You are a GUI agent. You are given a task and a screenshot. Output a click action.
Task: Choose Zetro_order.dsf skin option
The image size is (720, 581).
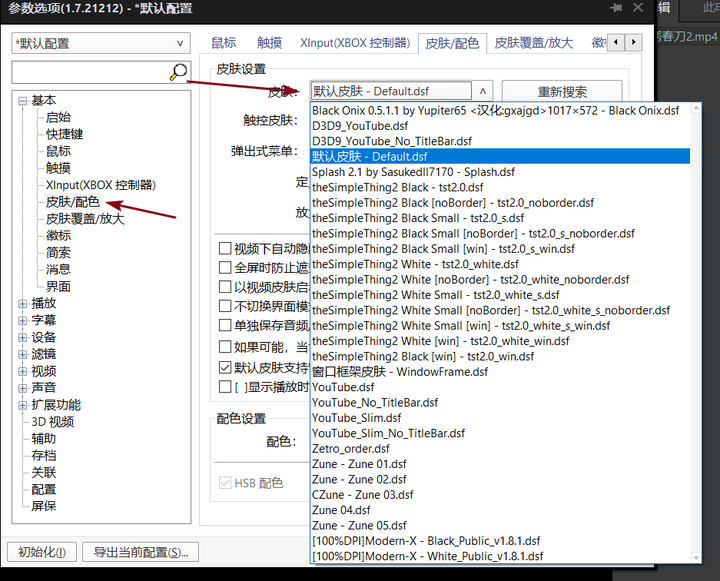[501, 449]
